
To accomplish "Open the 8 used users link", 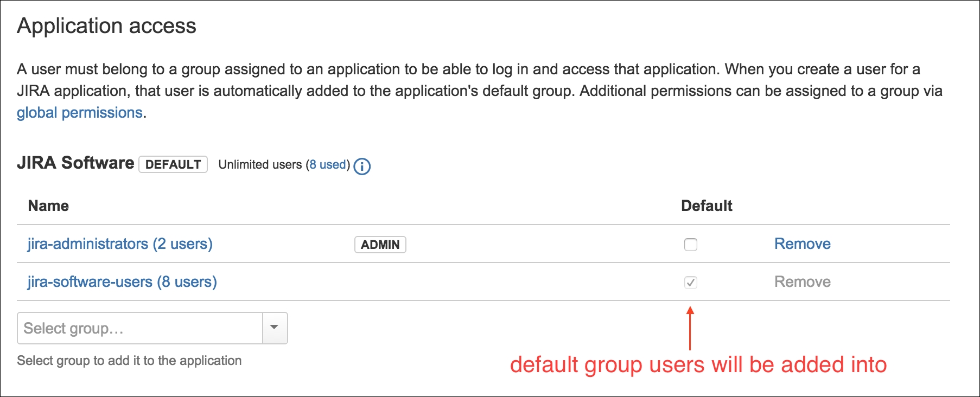I will (x=328, y=164).
